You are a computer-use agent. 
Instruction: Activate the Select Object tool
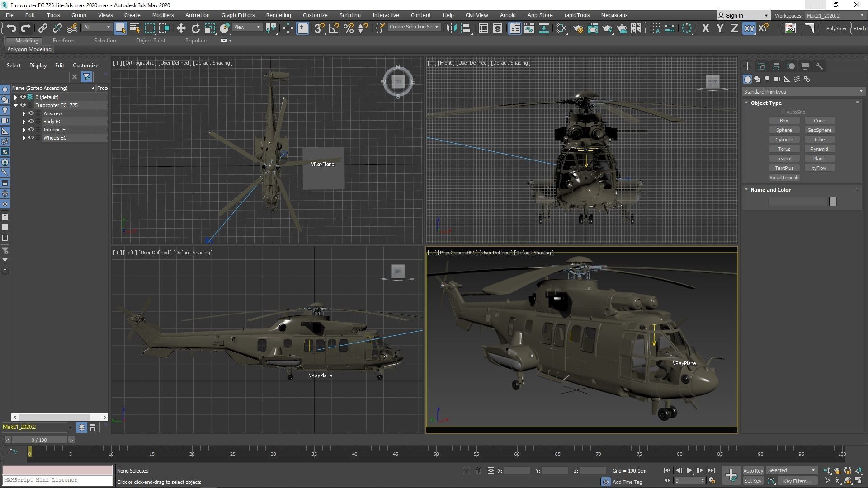point(120,28)
